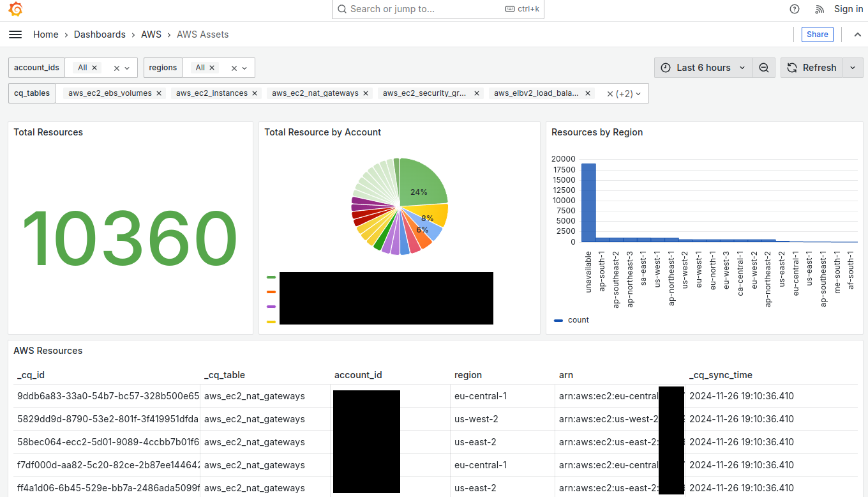The width and height of the screenshot is (868, 497).
Task: Click the Sign in link
Action: 848,9
